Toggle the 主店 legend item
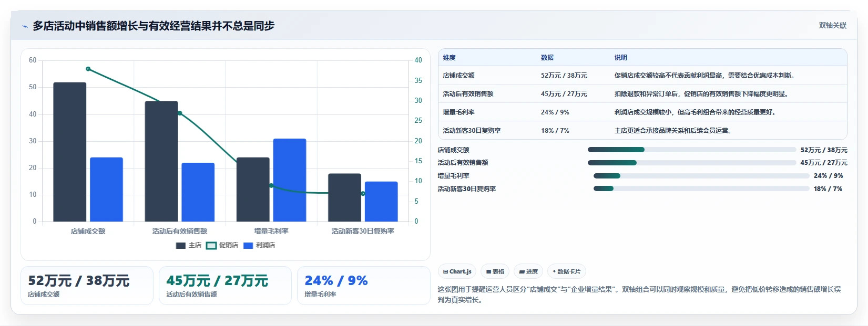This screenshot has height=326, width=868. tap(189, 245)
